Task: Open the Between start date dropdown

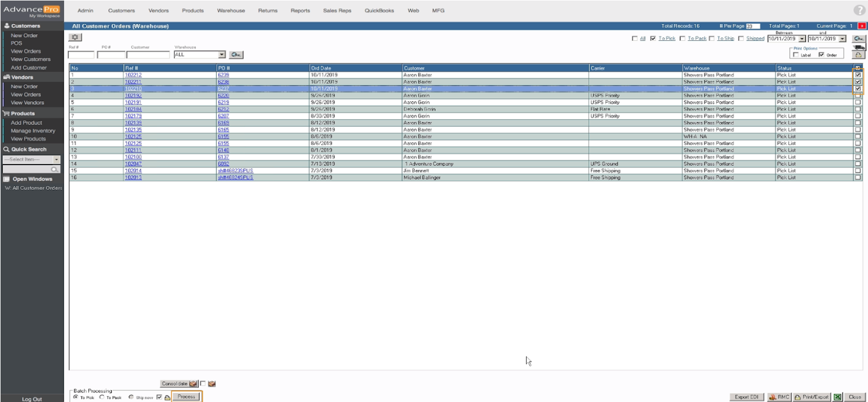Action: pos(802,39)
